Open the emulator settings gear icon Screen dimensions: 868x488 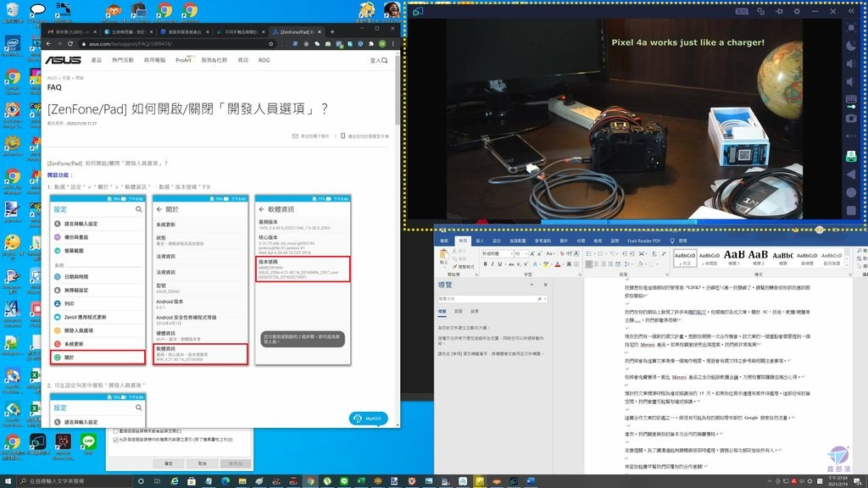coord(797,11)
